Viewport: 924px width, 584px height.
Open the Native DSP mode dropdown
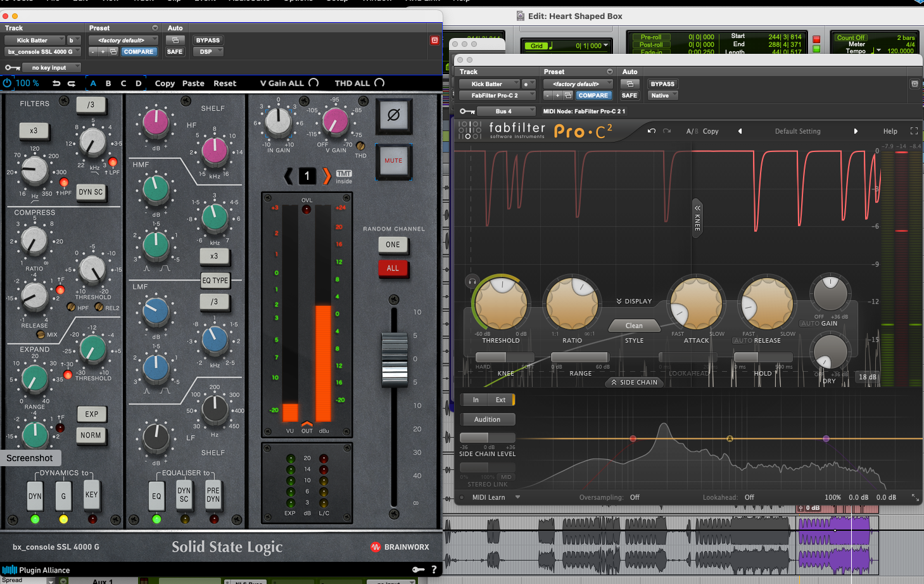pyautogui.click(x=662, y=96)
